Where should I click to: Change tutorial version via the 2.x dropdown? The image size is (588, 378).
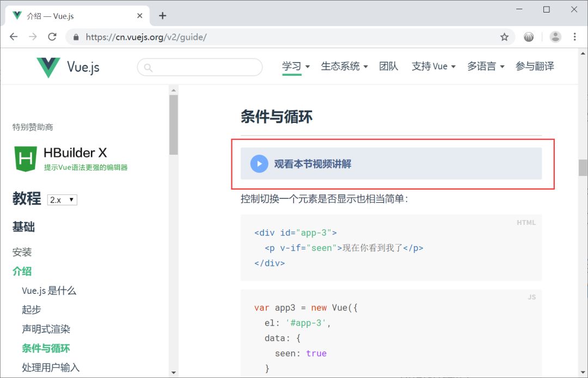[x=62, y=199]
